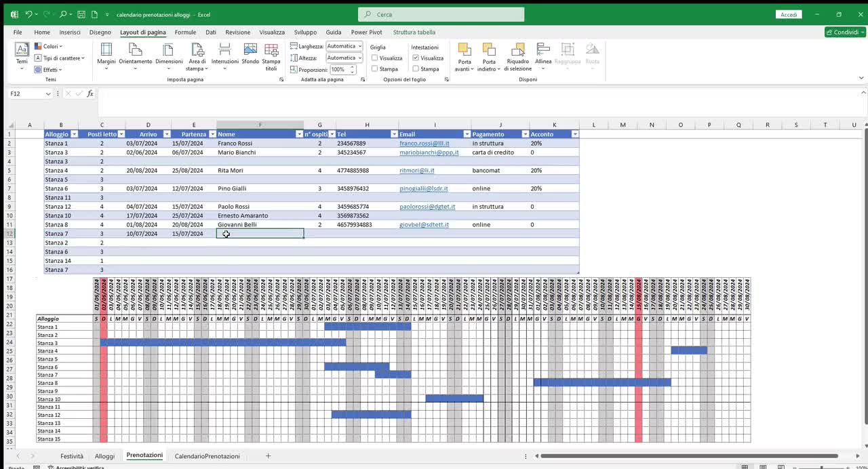
Task: Open the Margini tool in the ribbon
Action: coord(106,57)
